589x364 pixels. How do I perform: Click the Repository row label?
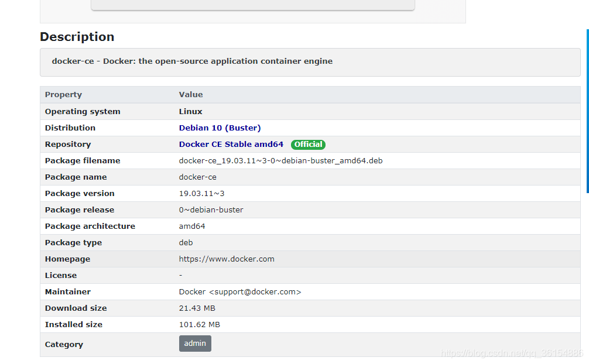68,144
